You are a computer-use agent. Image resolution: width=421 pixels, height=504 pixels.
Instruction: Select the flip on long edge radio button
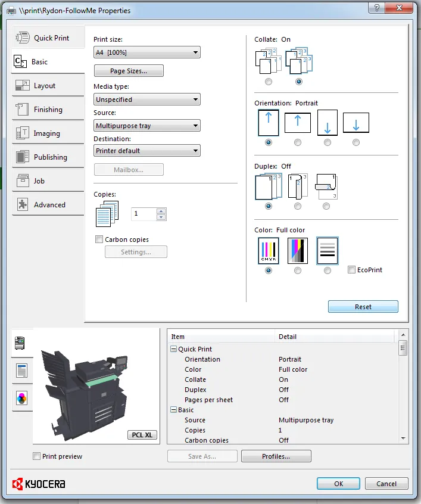(298, 206)
